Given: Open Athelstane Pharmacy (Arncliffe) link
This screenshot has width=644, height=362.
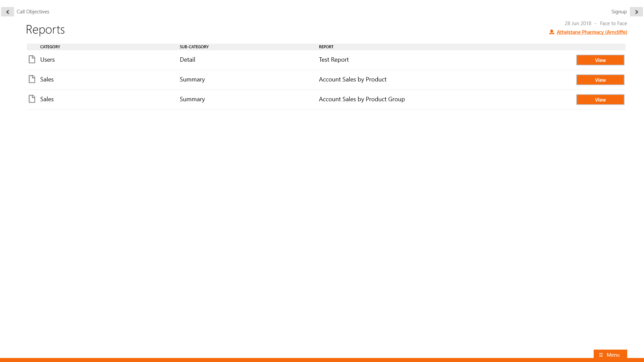Looking at the screenshot, I should coord(592,32).
